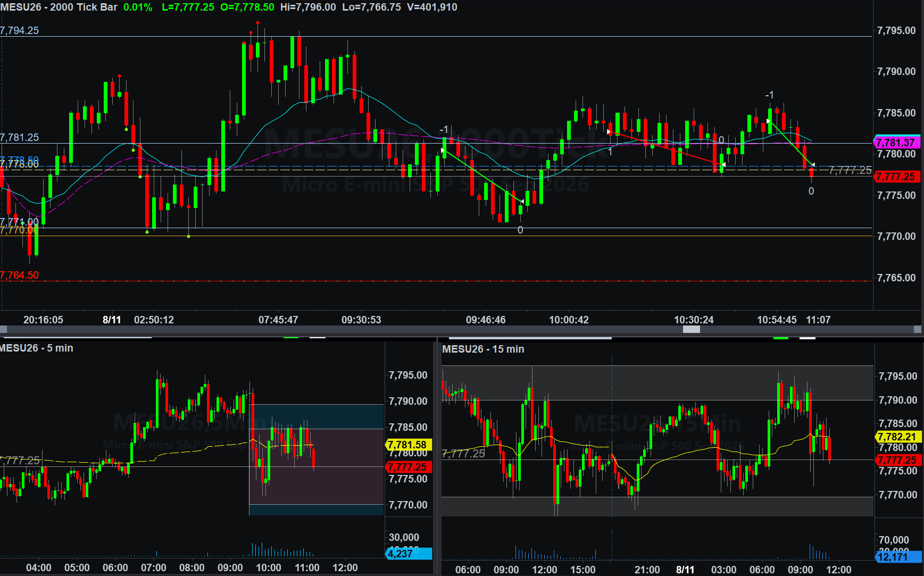This screenshot has width=924, height=576.
Task: Click the 09:46:46 time label
Action: pos(486,320)
